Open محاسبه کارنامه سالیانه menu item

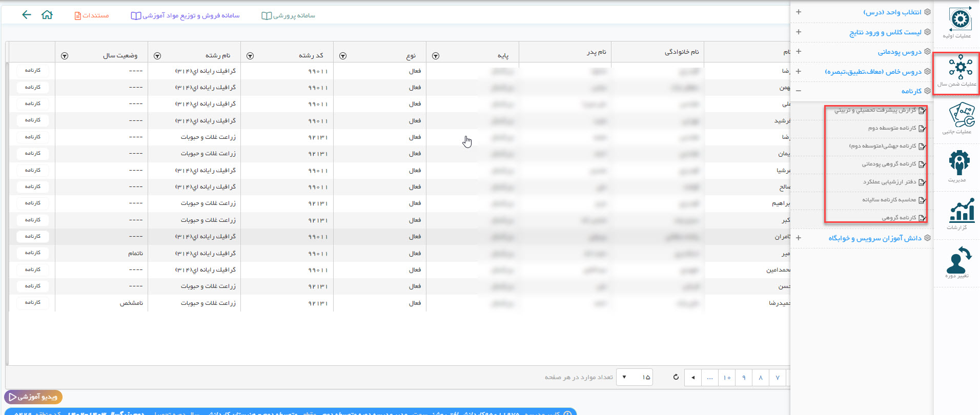click(x=889, y=200)
